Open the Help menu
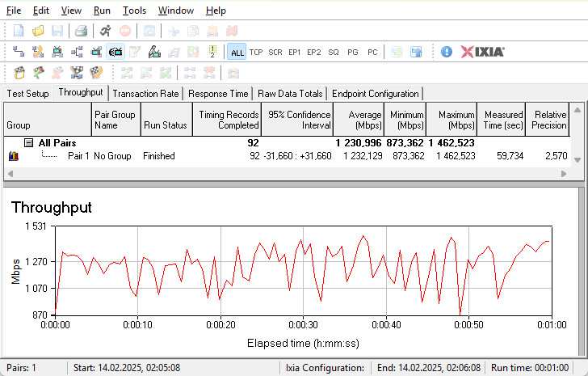The image size is (588, 376). coord(216,11)
